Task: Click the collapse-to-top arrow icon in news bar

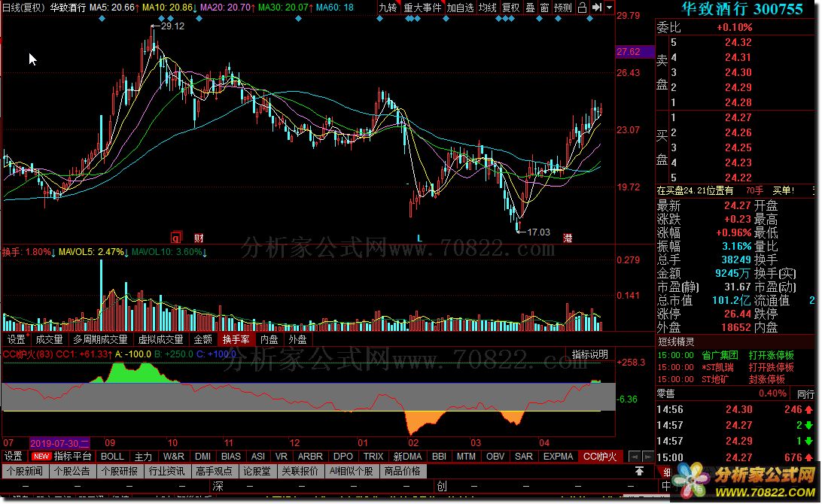Action: tap(640, 471)
